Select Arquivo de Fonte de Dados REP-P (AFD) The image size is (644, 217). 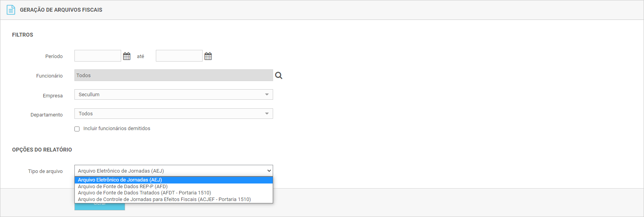click(123, 187)
